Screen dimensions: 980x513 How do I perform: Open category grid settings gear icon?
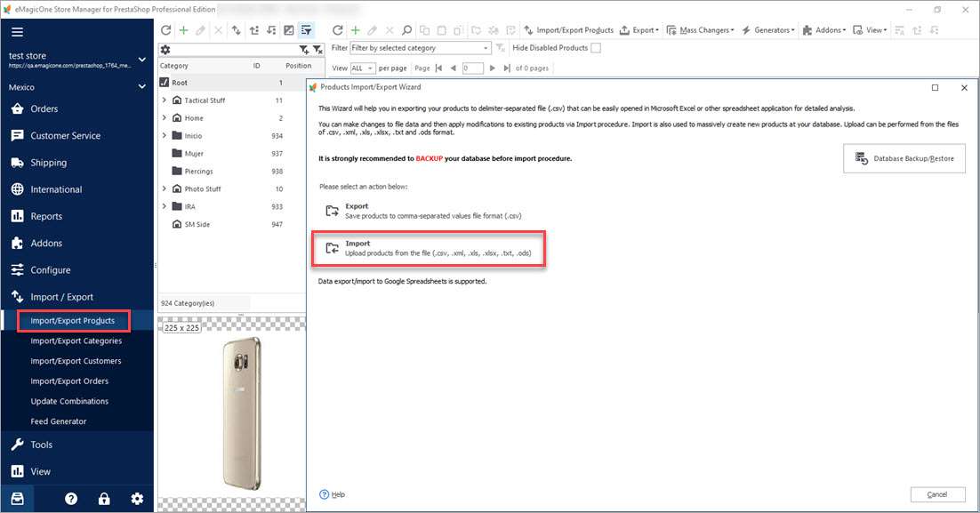(x=165, y=50)
